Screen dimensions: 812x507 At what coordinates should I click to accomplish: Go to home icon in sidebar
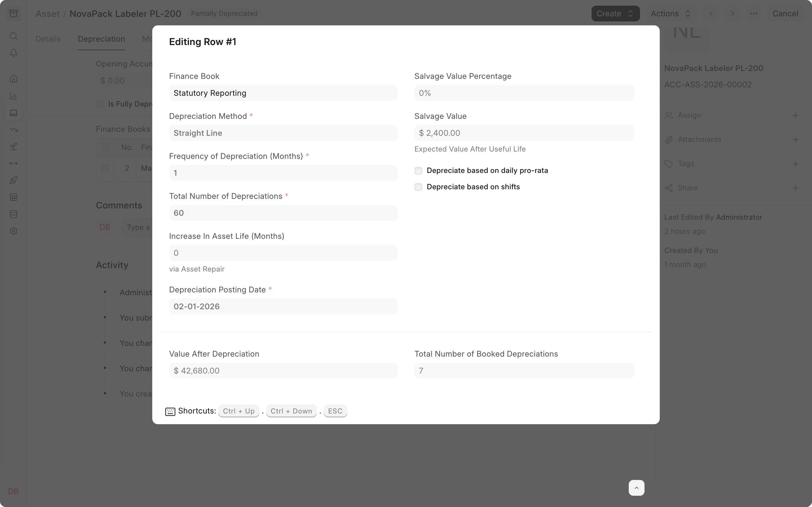[14, 79]
